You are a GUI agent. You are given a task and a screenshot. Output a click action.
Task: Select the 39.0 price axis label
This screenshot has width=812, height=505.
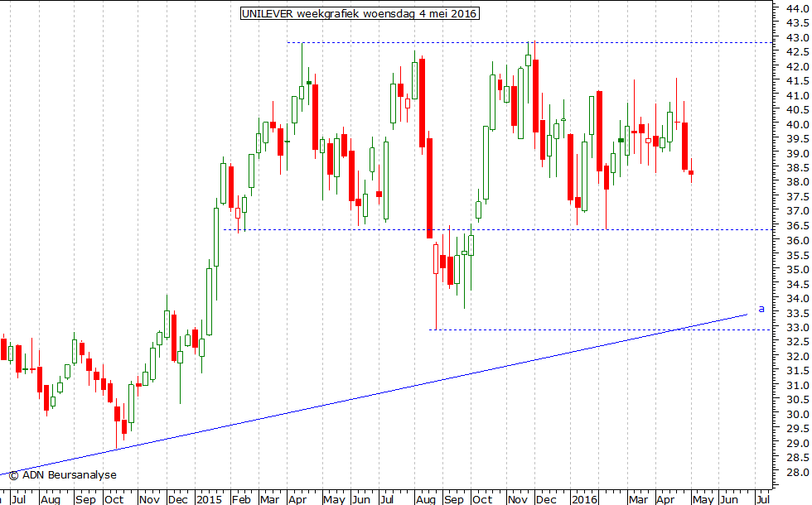797,153
